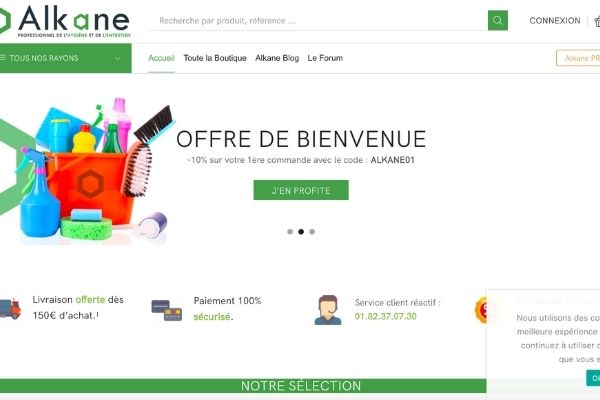Click the orange badge icon
The image size is (600, 400).
[481, 309]
